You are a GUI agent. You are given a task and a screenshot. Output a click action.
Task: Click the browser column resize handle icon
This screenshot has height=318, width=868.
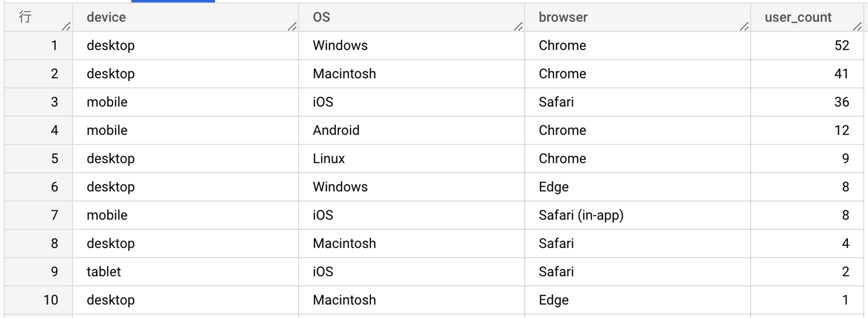pos(744,26)
